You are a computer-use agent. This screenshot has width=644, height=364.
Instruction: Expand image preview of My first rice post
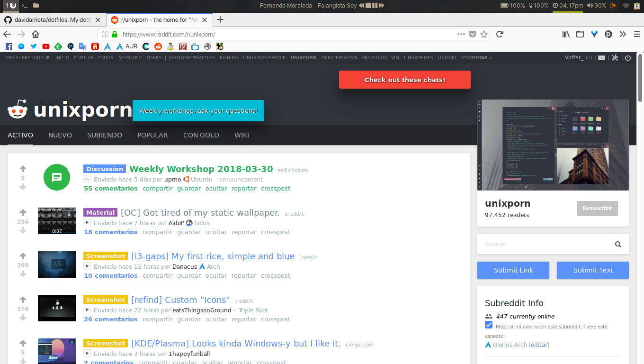click(x=87, y=266)
